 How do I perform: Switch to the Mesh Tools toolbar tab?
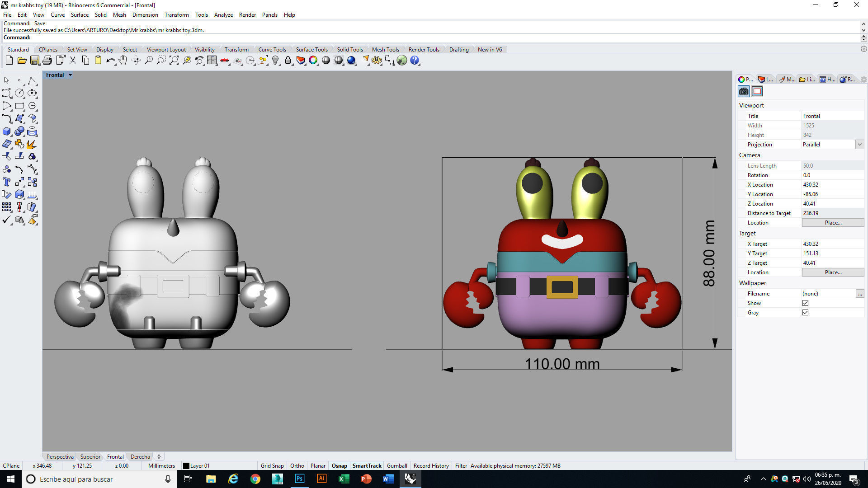[x=385, y=50]
